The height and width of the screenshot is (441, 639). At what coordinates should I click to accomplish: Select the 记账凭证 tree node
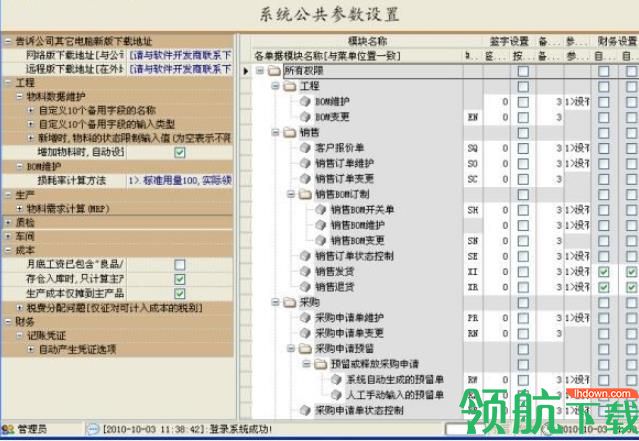pos(46,336)
